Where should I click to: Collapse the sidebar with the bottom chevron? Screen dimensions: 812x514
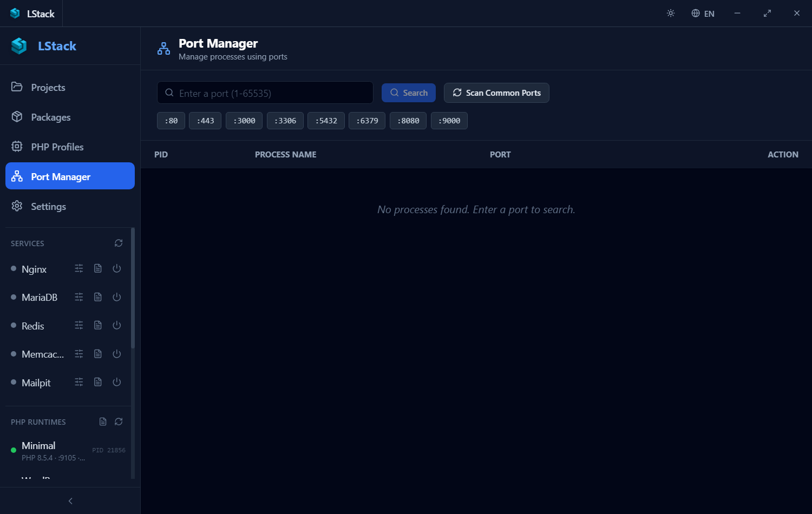(x=70, y=501)
